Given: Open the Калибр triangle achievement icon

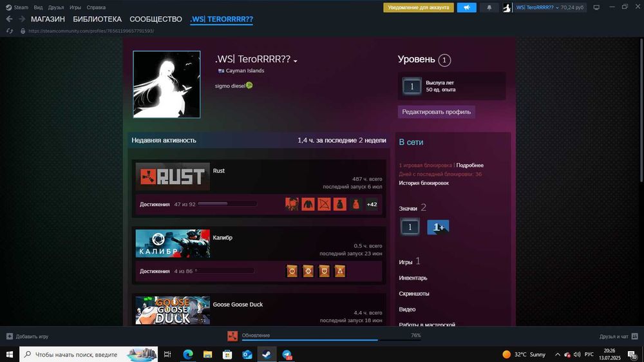Looking at the screenshot, I should 340,271.
